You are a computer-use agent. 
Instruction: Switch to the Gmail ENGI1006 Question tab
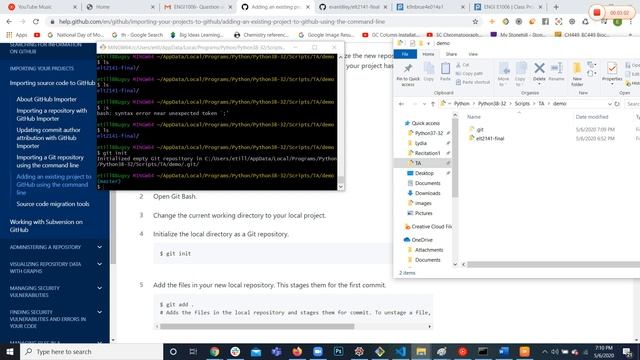point(198,7)
